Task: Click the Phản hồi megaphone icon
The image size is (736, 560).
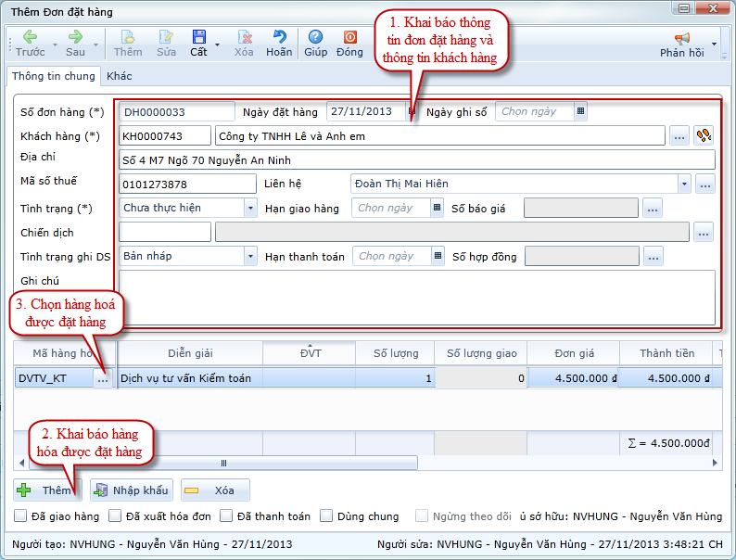Action: tap(682, 38)
